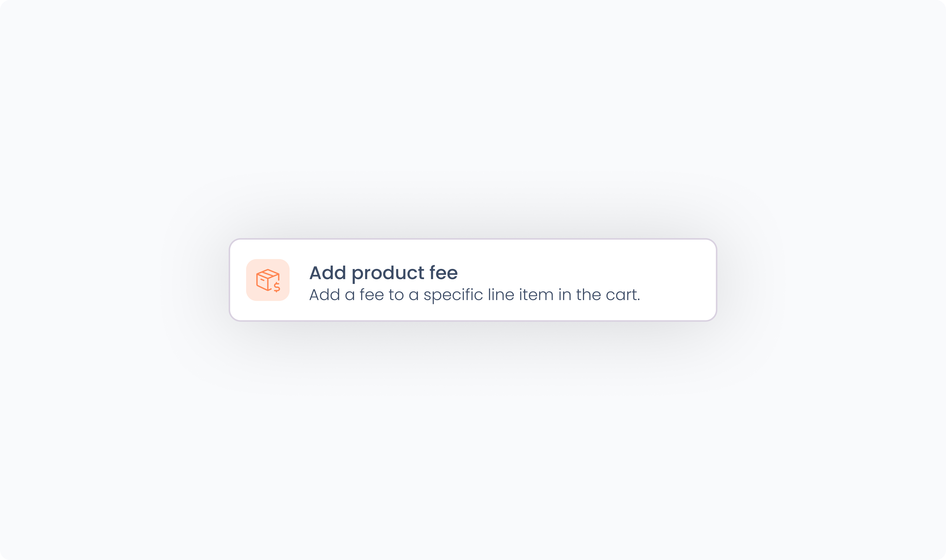
Task: Select the box with dollar sign icon
Action: pyautogui.click(x=268, y=280)
